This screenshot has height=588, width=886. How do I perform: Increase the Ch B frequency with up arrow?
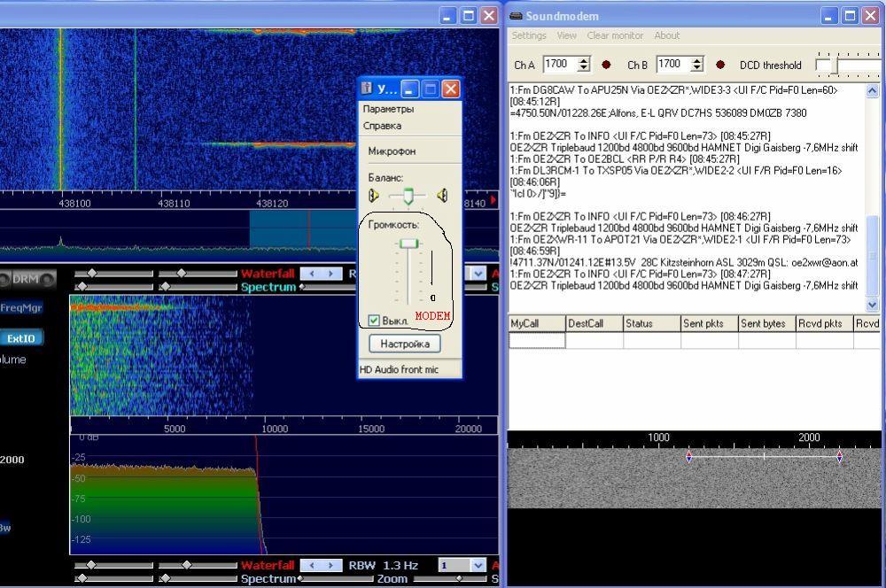coord(697,60)
